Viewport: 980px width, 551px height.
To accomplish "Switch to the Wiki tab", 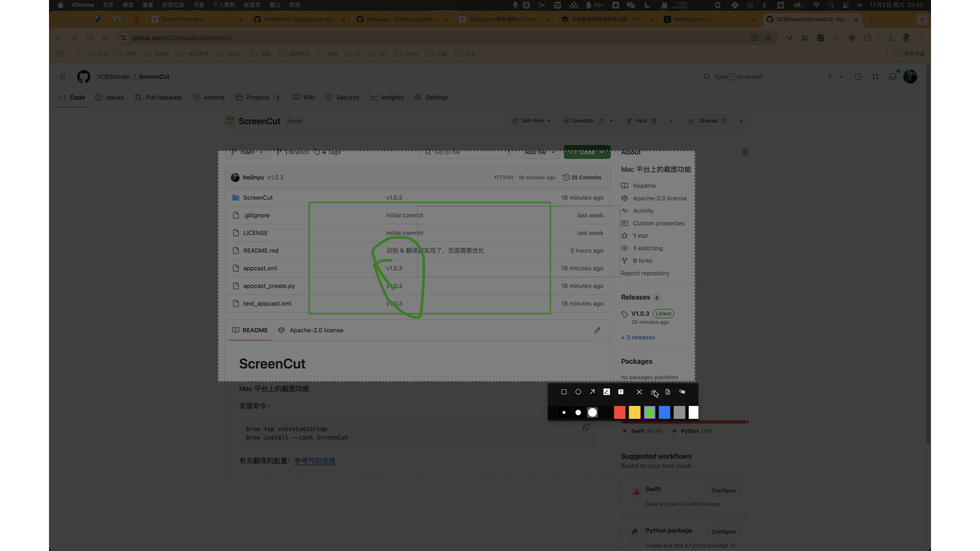I will tap(304, 97).
